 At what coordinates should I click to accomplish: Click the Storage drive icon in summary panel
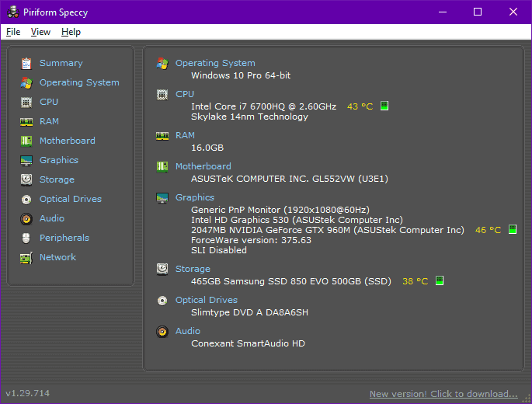(x=162, y=270)
